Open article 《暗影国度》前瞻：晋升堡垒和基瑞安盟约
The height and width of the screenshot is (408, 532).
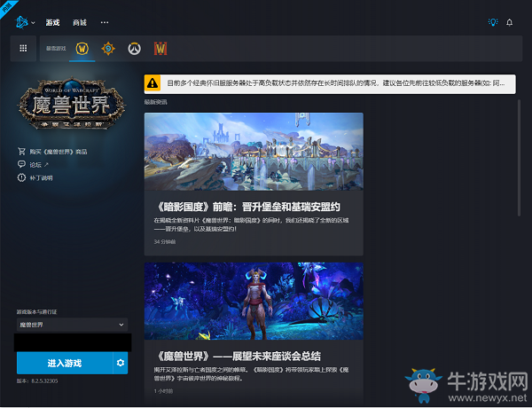coord(248,207)
